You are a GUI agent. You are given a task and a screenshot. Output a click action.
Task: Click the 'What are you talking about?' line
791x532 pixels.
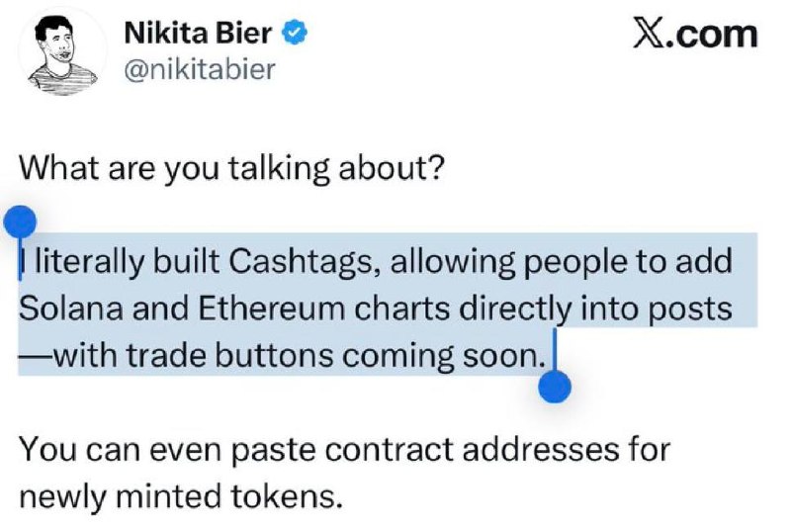(232, 168)
